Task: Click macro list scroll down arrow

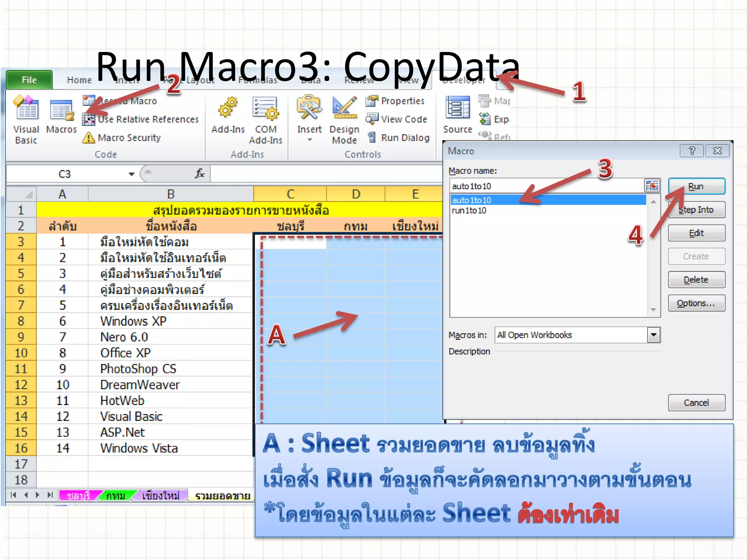Action: [654, 310]
